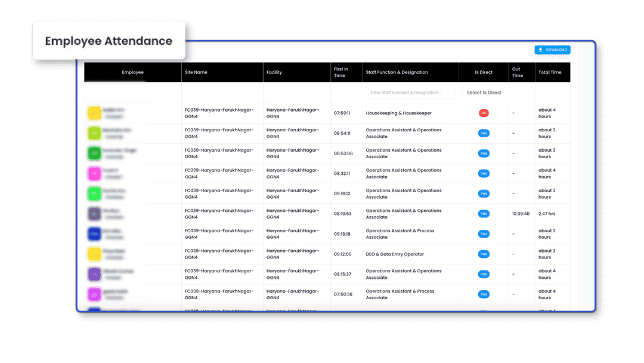Click the Download button
644x363 pixels.
pyautogui.click(x=552, y=50)
